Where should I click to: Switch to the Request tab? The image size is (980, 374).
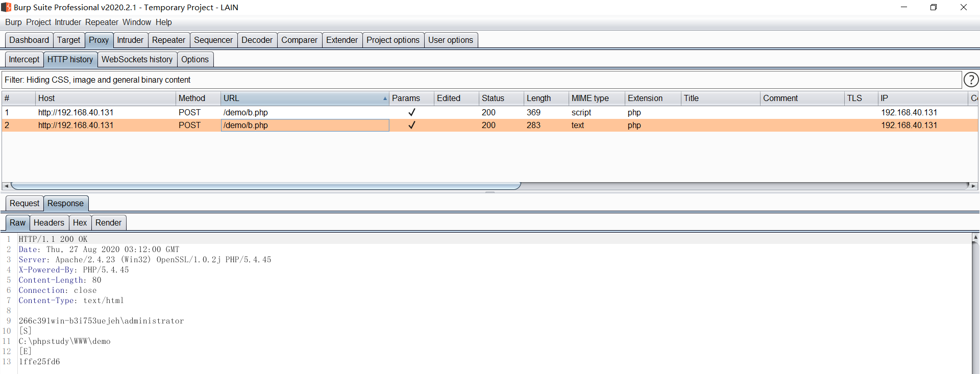24,203
